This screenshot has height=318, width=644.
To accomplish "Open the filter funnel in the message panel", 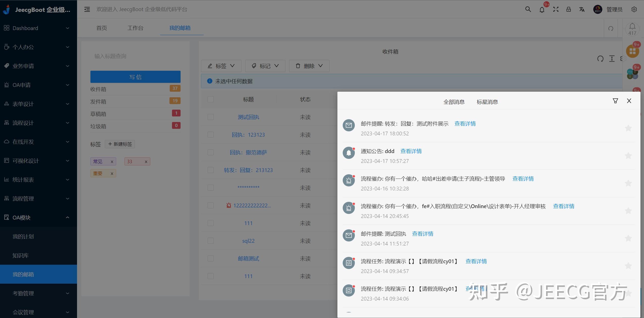I will point(615,101).
